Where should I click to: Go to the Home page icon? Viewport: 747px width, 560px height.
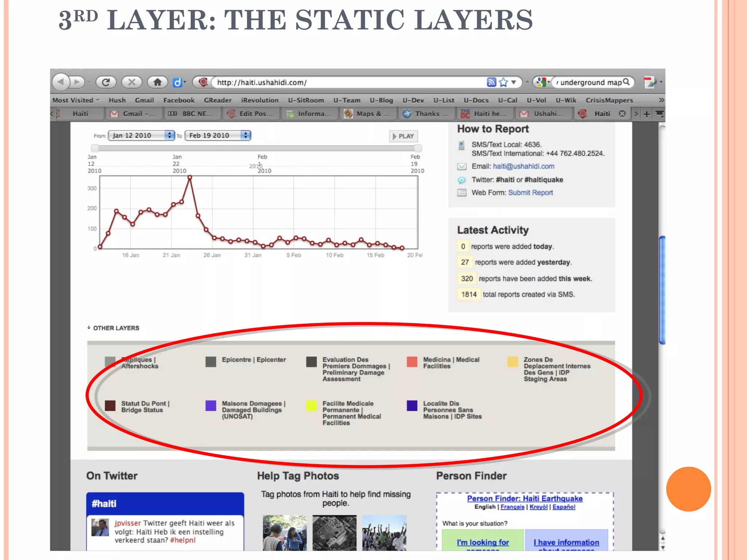158,82
